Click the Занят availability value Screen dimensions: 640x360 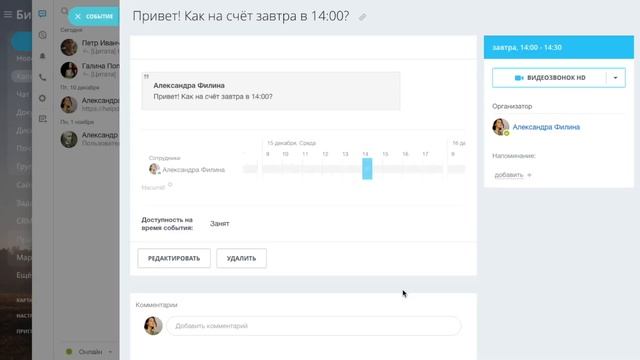pyautogui.click(x=220, y=224)
